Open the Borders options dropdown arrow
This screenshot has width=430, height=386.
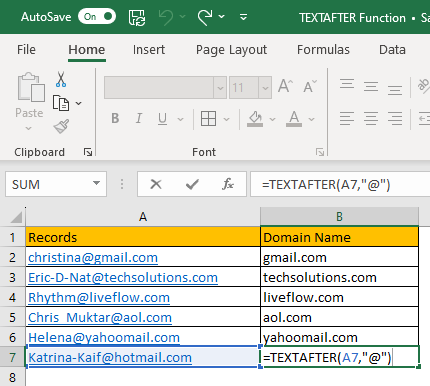[x=226, y=119]
